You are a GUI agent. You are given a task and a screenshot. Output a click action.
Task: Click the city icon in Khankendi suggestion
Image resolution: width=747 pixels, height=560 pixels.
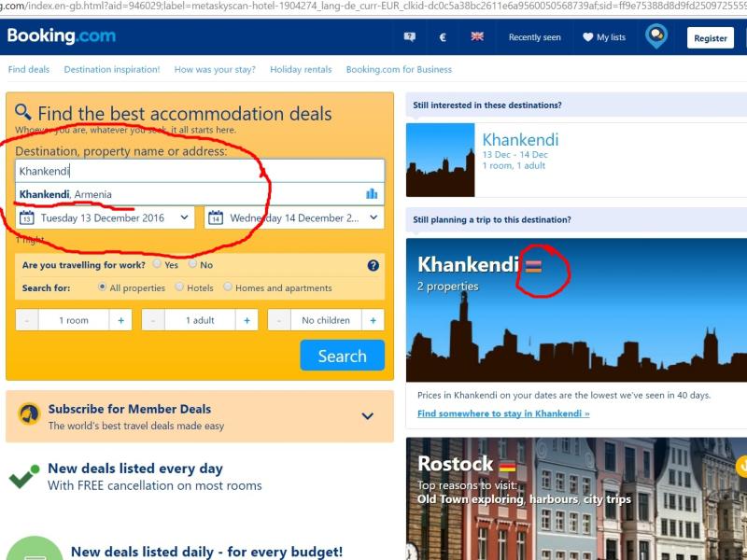(372, 193)
